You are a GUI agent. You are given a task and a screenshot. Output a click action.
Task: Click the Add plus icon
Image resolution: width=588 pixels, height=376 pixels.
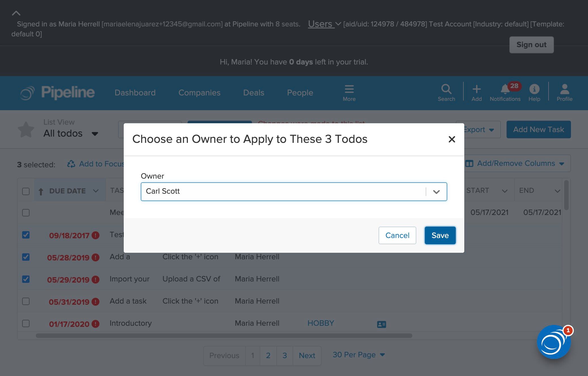476,89
